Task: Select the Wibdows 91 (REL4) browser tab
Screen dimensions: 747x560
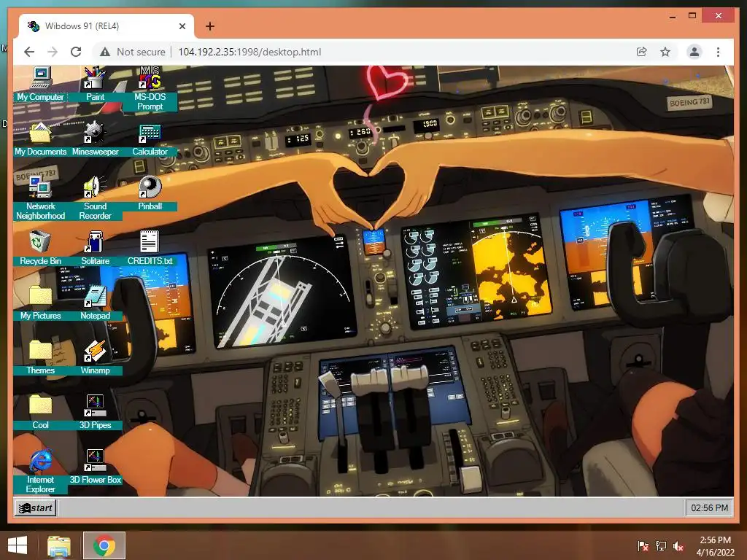Action: pyautogui.click(x=107, y=26)
